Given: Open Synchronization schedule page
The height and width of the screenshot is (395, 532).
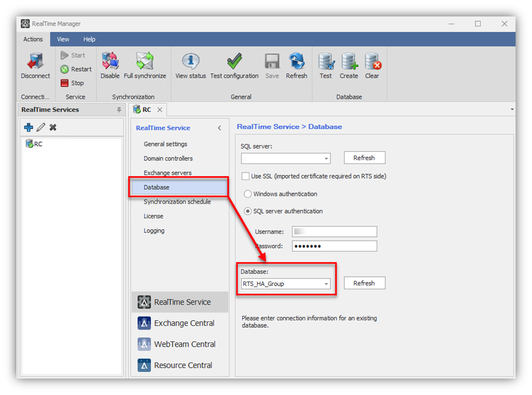Looking at the screenshot, I should tap(177, 202).
